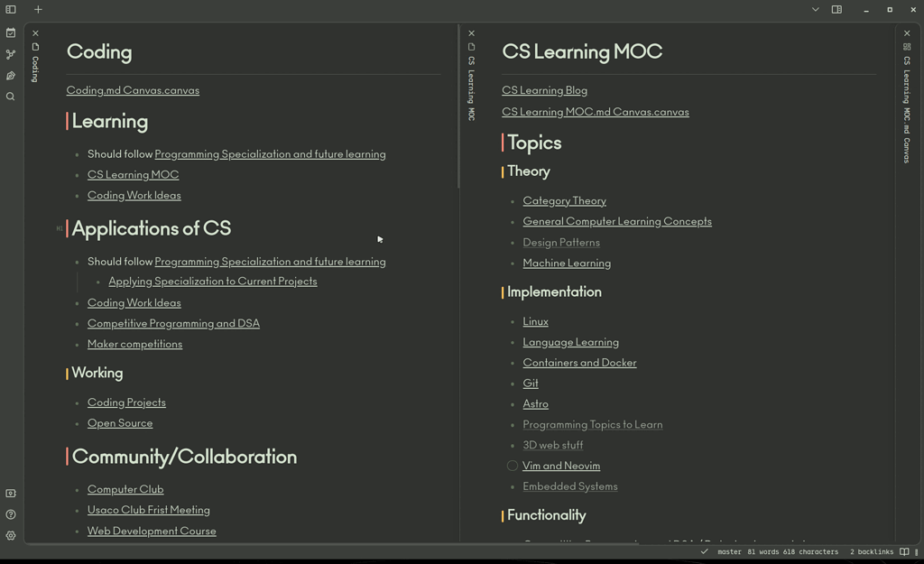This screenshot has width=924, height=564.
Task: Open the Help icon
Action: click(11, 514)
